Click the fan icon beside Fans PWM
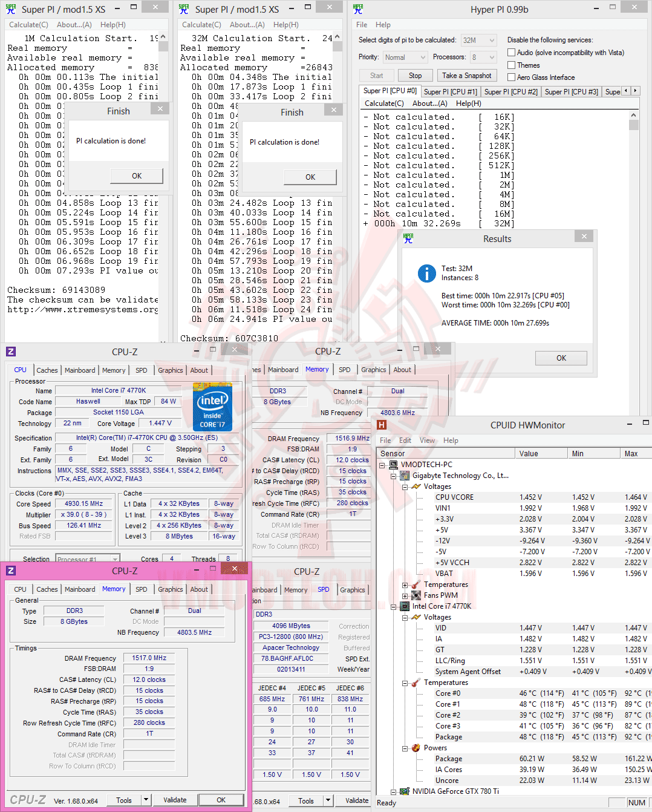 416,595
